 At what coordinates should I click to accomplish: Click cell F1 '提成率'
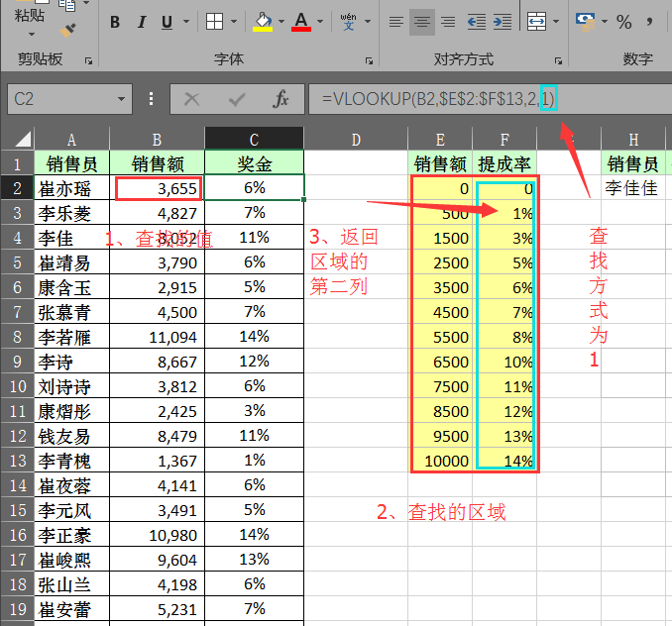click(x=504, y=163)
